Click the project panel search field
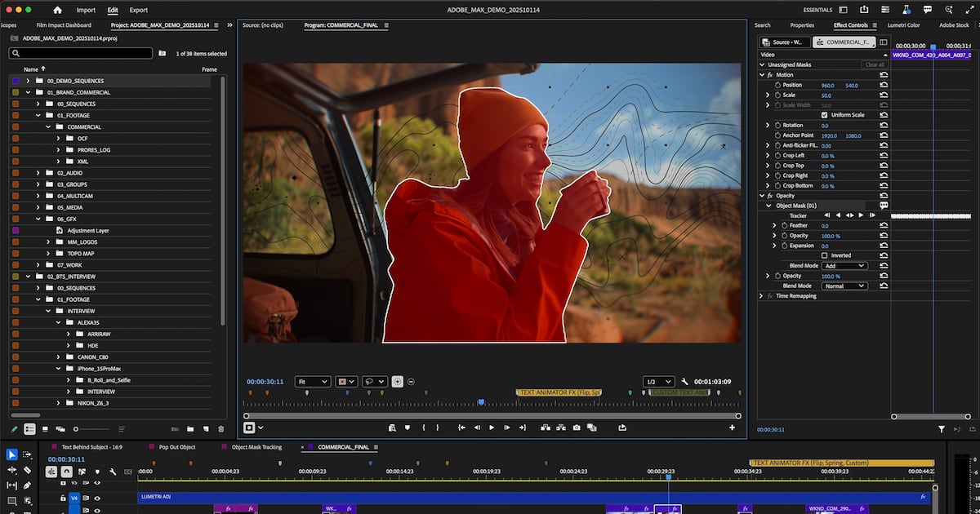The width and height of the screenshot is (980, 514). pos(81,53)
